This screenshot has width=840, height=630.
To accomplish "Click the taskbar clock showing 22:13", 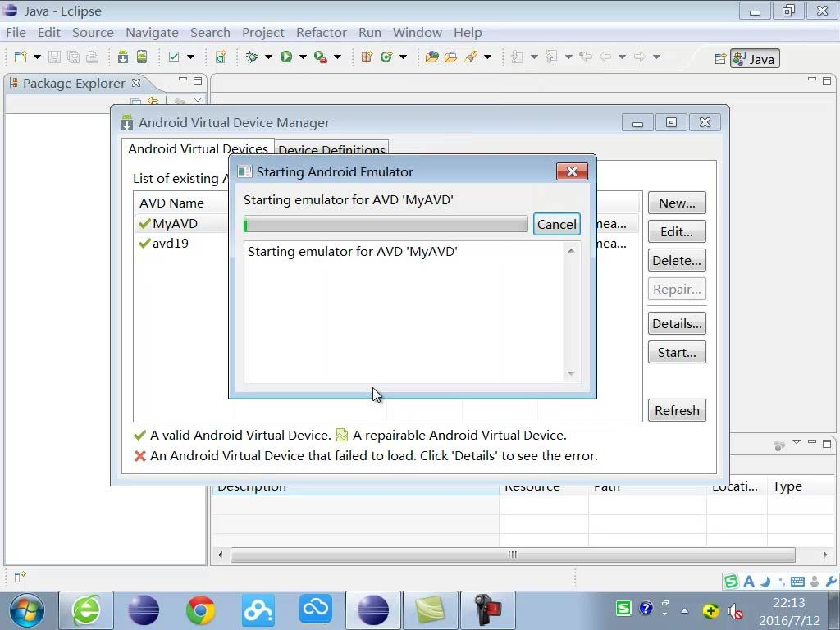I will point(789,603).
